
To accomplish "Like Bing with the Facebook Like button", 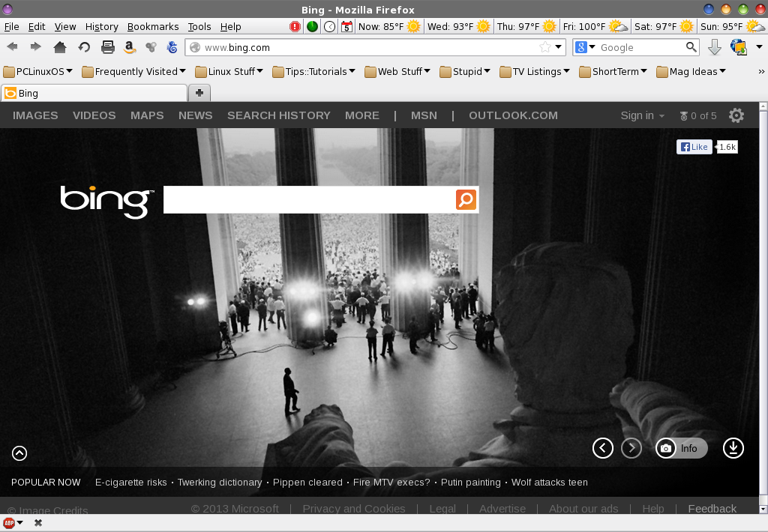I will point(694,147).
